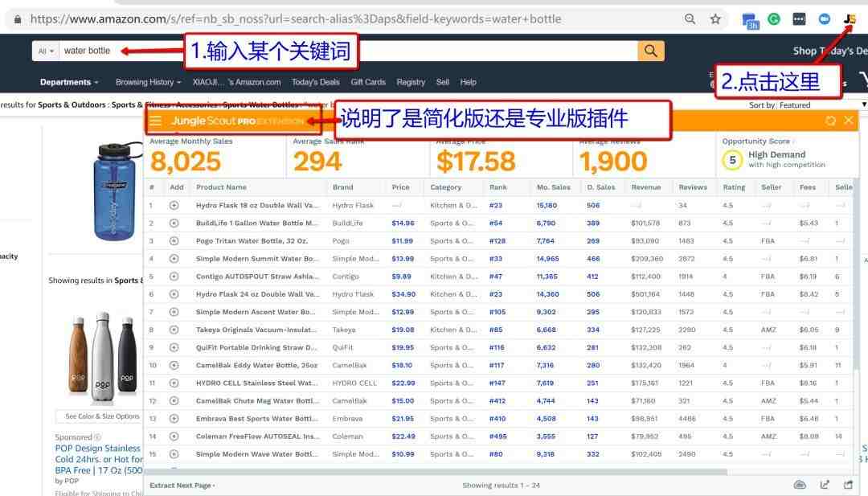Add Hydro Flask 18 oz to tracker
Screen dimensions: 868x496
point(174,205)
